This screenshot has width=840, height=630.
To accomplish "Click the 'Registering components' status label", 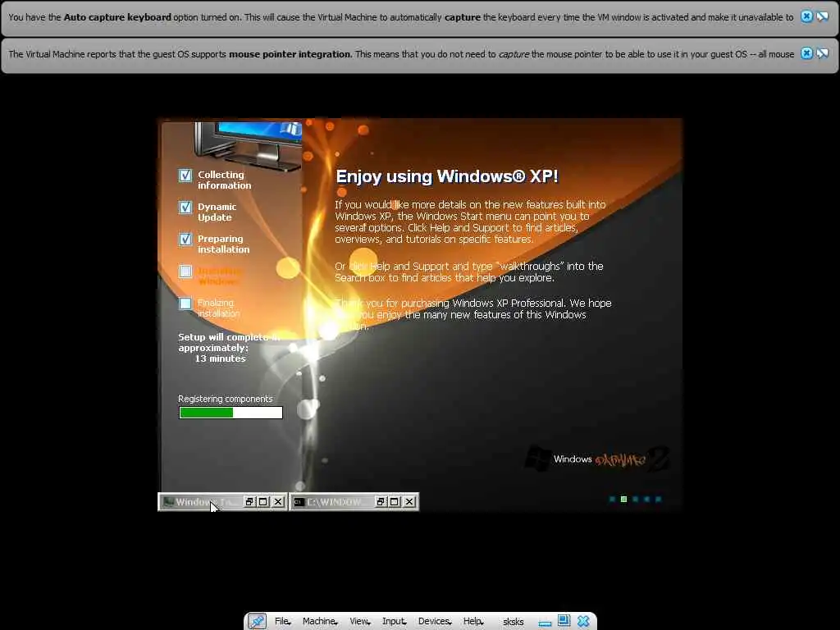I will 225,399.
